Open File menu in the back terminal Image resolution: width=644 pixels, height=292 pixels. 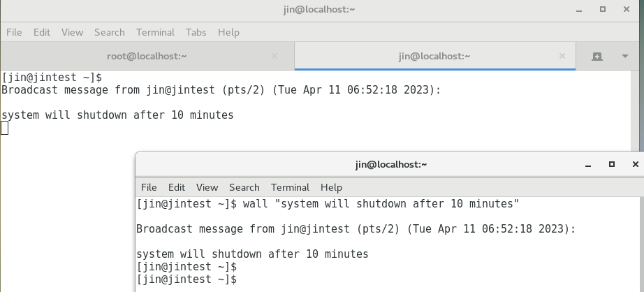14,32
